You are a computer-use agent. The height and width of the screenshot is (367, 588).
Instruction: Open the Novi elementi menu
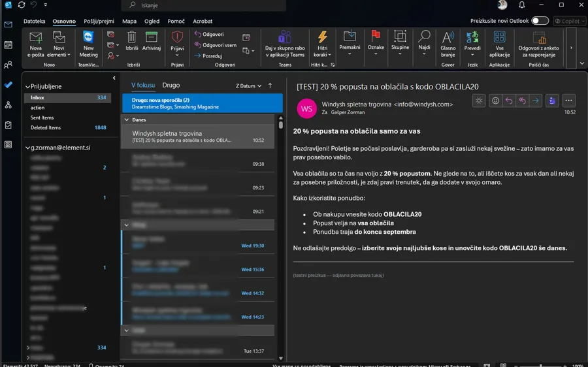click(x=59, y=44)
